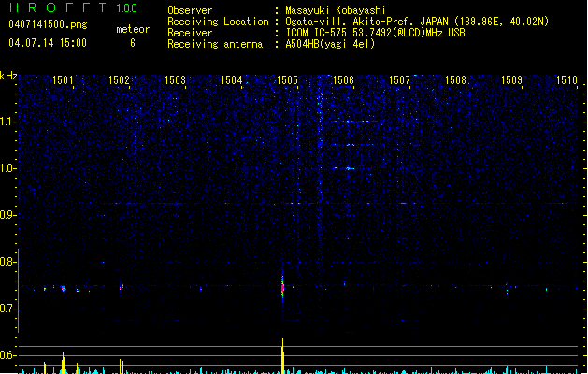Click the meteor label
The height and width of the screenshot is (374, 588).
[x=133, y=29]
